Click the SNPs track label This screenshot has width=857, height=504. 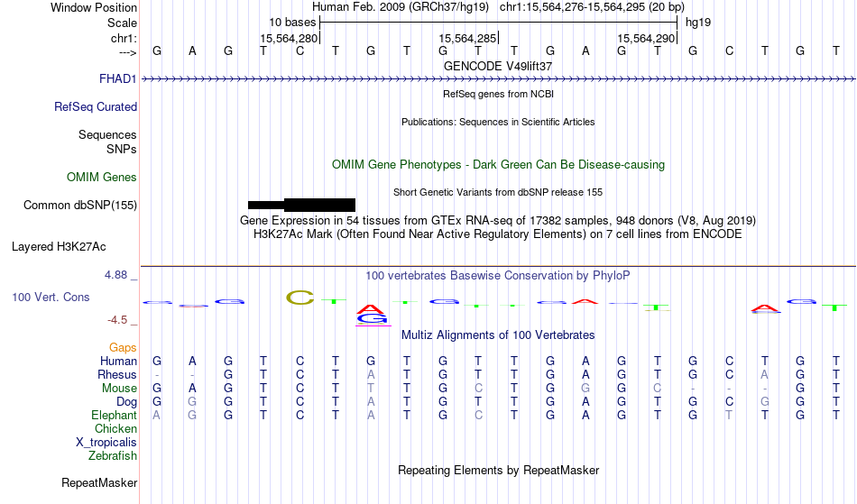tap(122, 149)
